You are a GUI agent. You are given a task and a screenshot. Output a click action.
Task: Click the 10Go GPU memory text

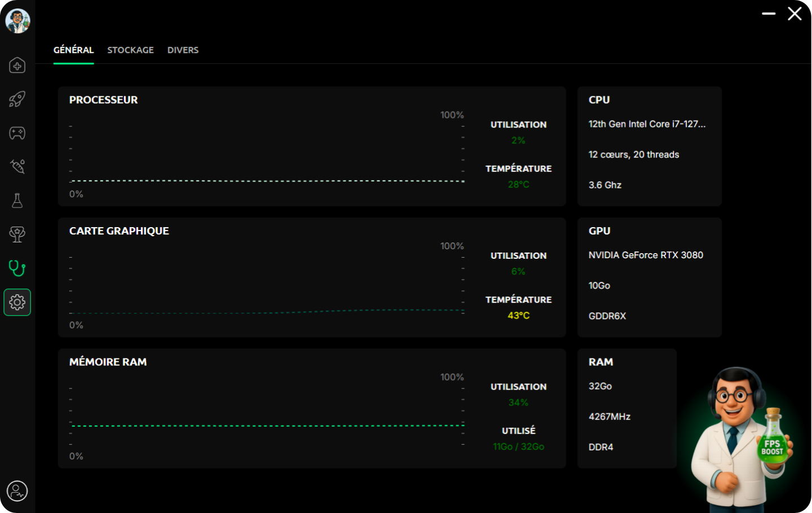[599, 286]
